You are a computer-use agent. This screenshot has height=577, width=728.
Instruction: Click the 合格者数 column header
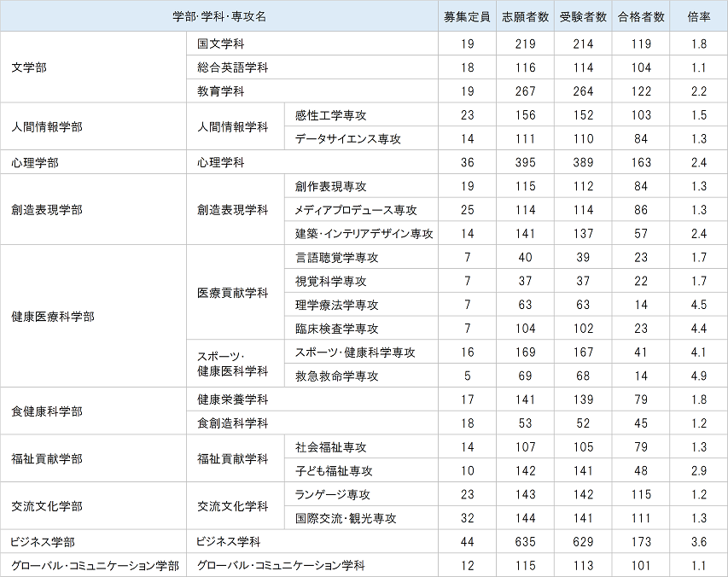[x=641, y=18]
